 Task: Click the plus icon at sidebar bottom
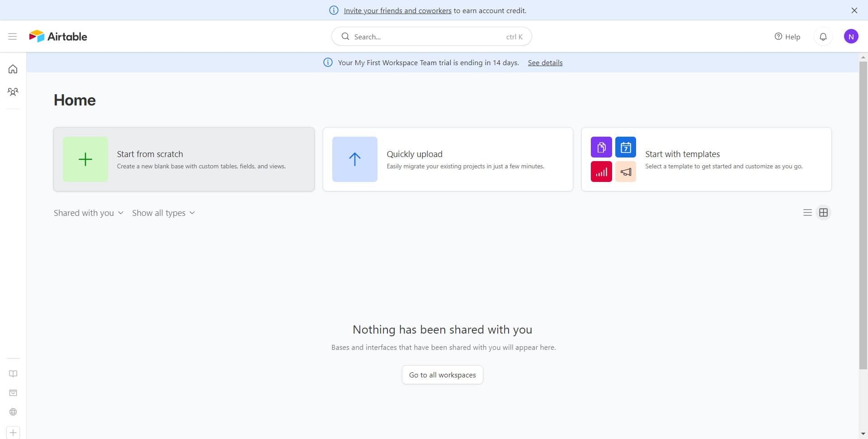[x=13, y=433]
